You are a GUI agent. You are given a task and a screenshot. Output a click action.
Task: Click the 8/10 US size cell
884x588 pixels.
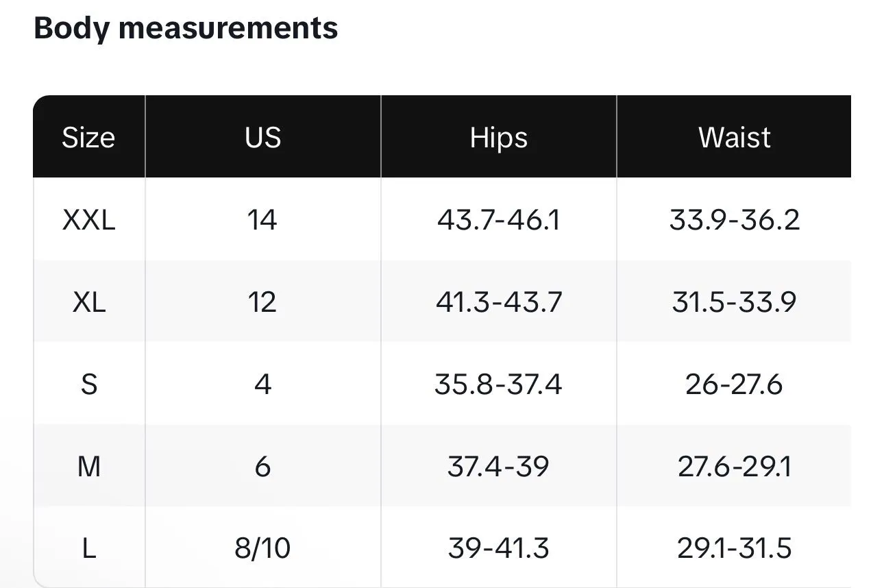click(x=263, y=548)
